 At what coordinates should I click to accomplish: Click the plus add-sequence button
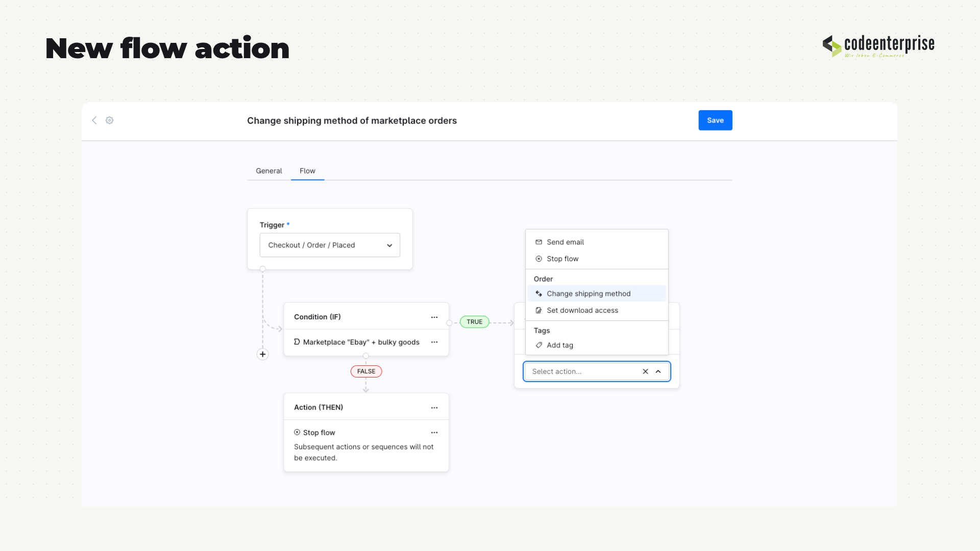263,354
